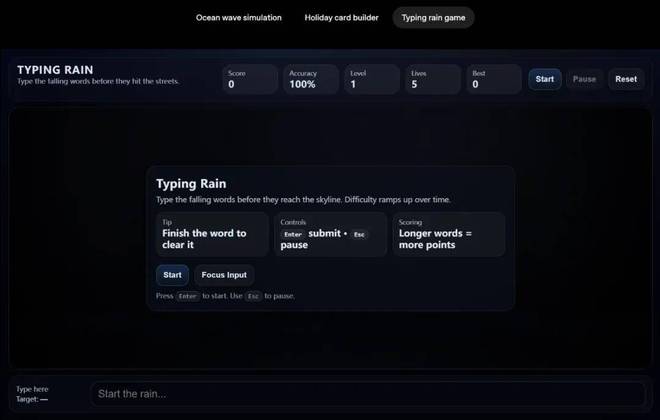Click the Start button in the header
660x420 pixels.
point(545,79)
